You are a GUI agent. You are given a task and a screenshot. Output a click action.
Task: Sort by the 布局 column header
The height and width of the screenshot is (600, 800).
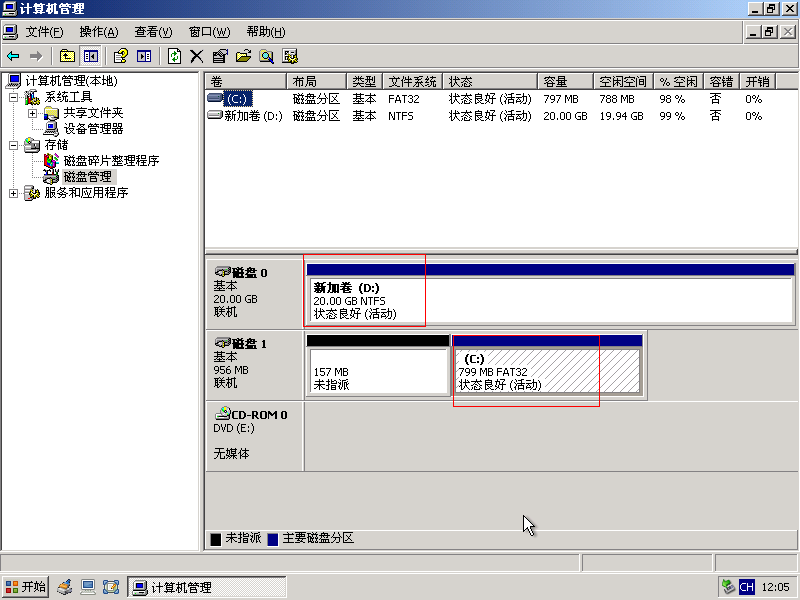pyautogui.click(x=317, y=81)
